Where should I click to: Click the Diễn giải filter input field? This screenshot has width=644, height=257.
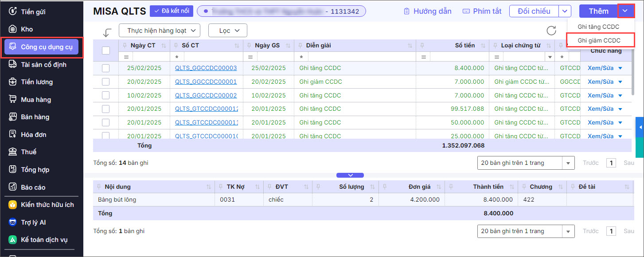click(361, 57)
